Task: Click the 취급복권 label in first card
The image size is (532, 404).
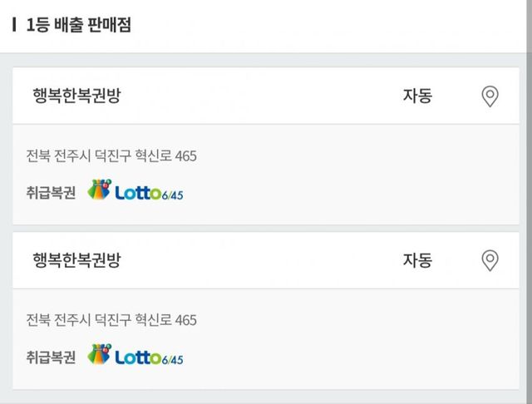Action: pyautogui.click(x=51, y=192)
